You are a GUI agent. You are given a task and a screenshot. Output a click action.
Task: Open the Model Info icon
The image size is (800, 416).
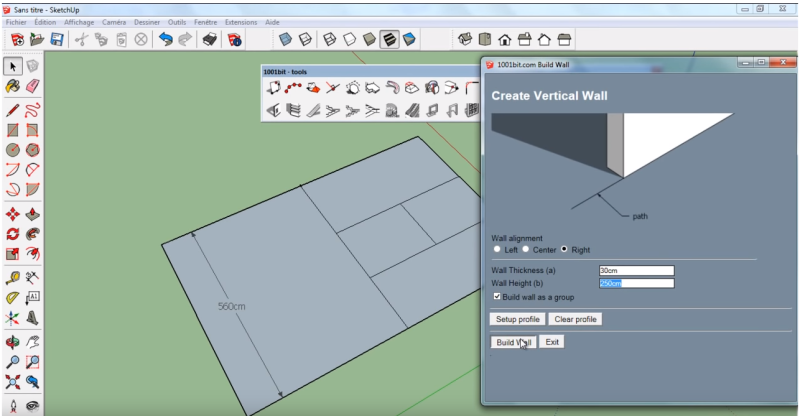pyautogui.click(x=235, y=39)
